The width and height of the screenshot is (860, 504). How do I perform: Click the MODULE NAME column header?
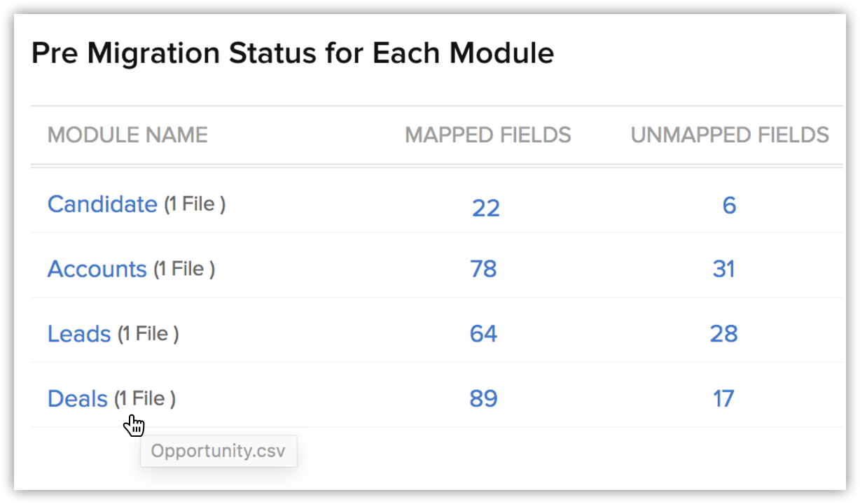pyautogui.click(x=127, y=135)
